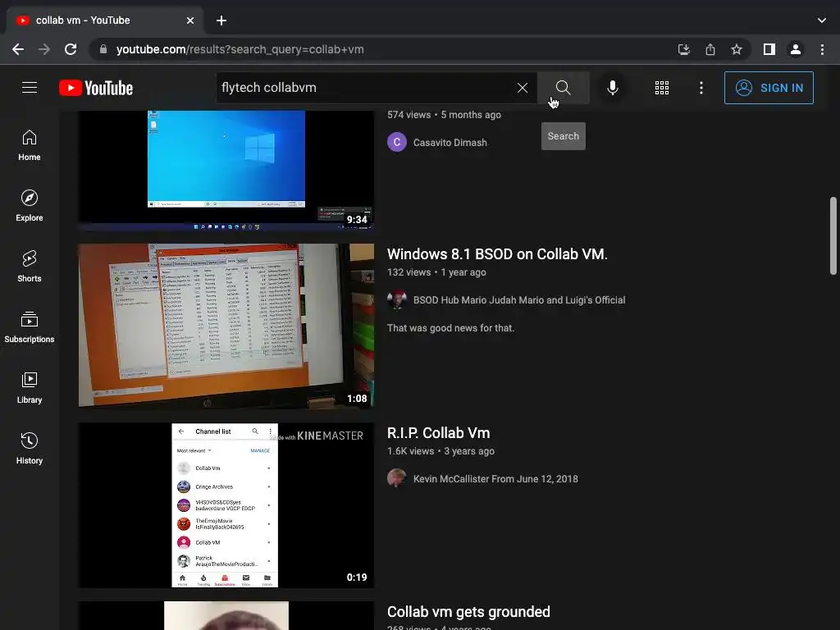This screenshot has height=630, width=840.
Task: Open the YouTube hamburger guide menu
Action: (30, 87)
